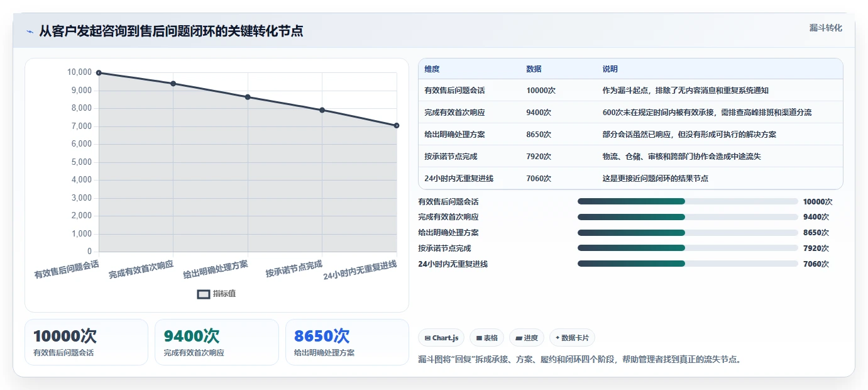Image resolution: width=868 pixels, height=390 pixels.
Task: Click the 24小时内无重复进线 chart data point
Action: 397,125
